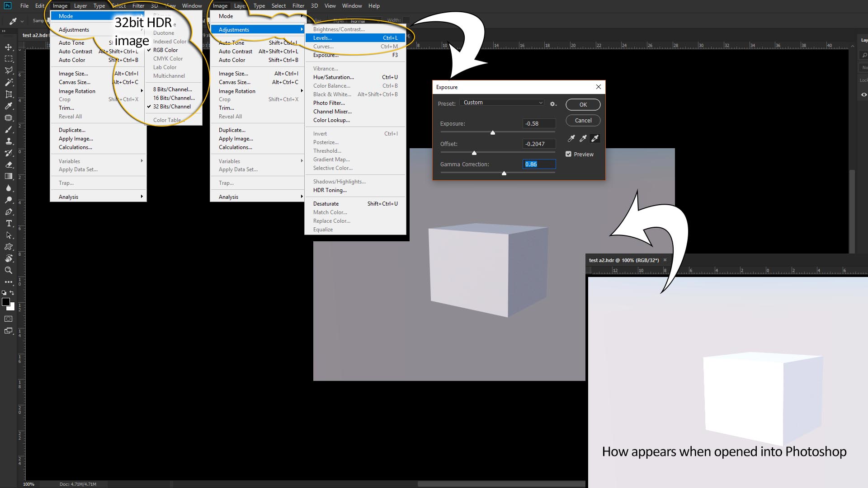This screenshot has width=868, height=488.
Task: Select the Patch healing tool
Action: (x=9, y=117)
